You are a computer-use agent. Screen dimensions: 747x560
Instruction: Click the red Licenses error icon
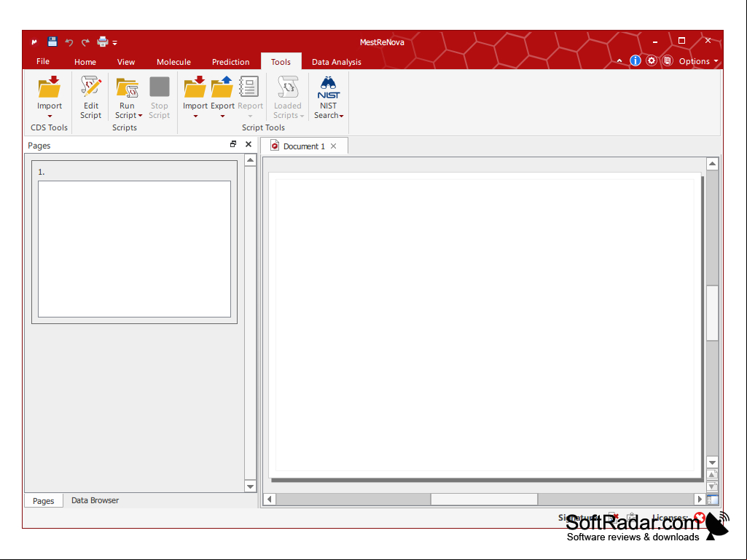[700, 517]
